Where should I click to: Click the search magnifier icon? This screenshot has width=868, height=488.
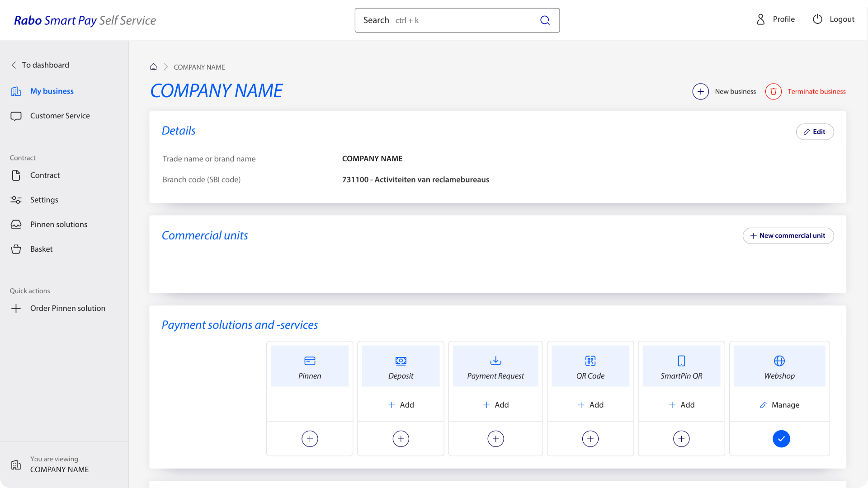[545, 20]
